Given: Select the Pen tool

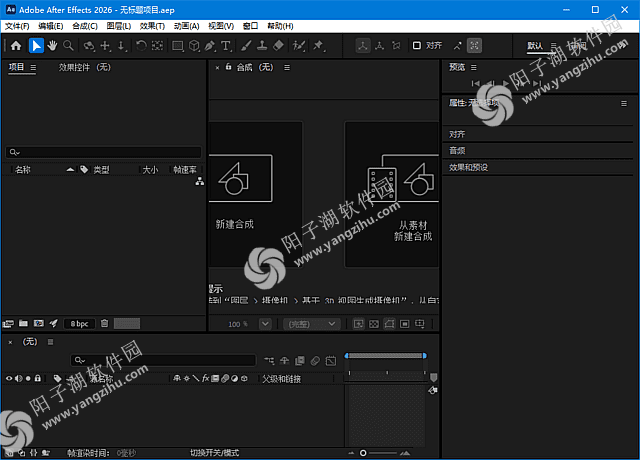Looking at the screenshot, I should tap(210, 46).
